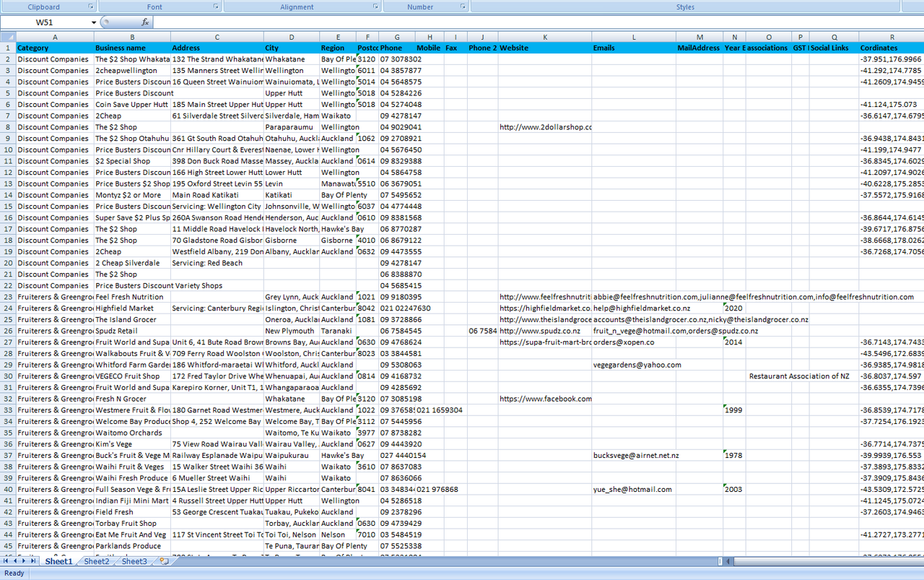Select the 'Montyz $2 or More' cell
924x580 pixels.
[x=132, y=195]
